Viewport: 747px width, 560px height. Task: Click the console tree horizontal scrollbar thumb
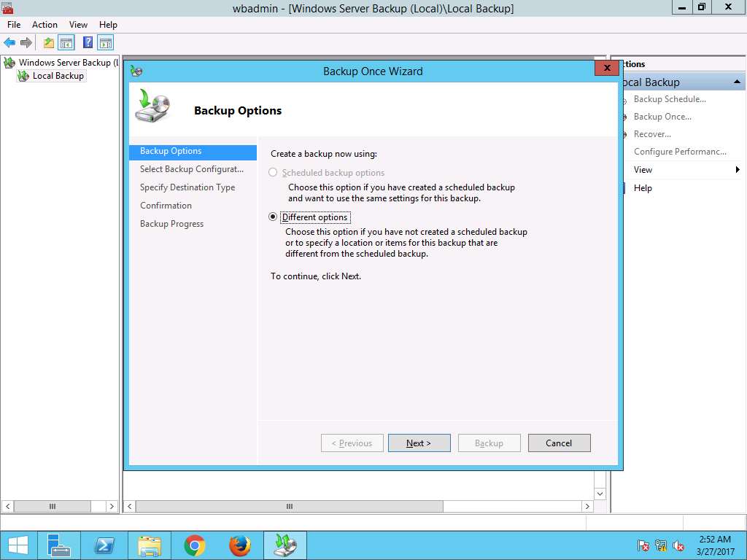(53, 506)
